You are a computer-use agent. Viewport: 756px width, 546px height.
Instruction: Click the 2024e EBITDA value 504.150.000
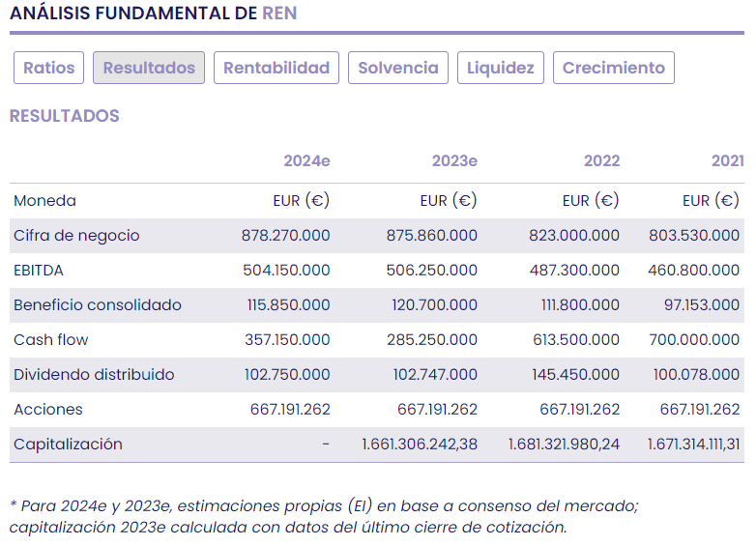(286, 271)
